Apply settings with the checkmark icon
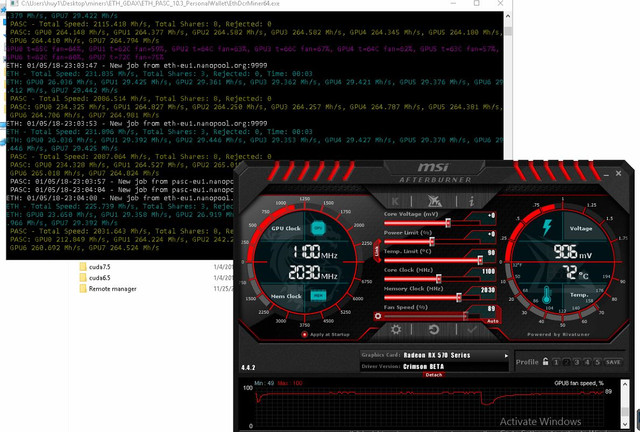 (x=472, y=329)
